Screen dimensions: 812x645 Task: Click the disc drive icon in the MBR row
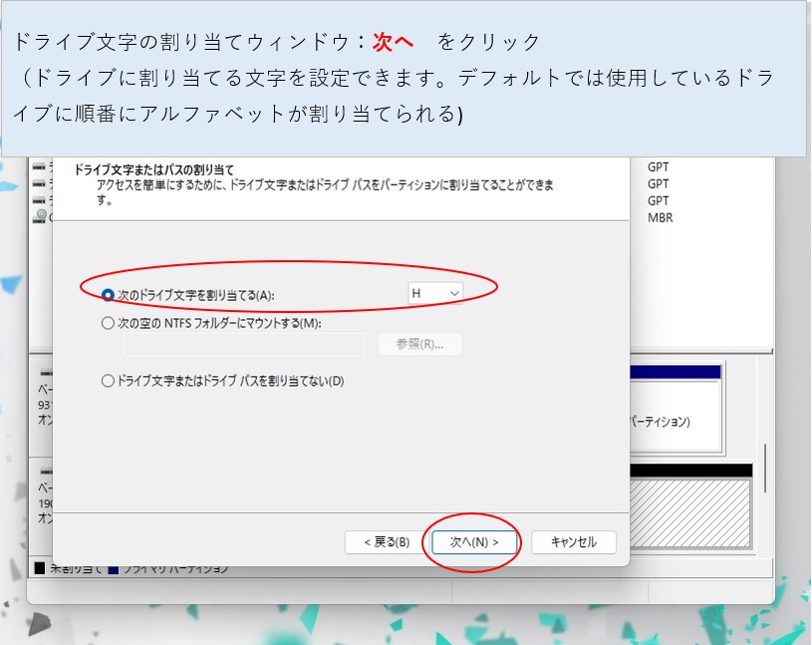click(x=40, y=216)
